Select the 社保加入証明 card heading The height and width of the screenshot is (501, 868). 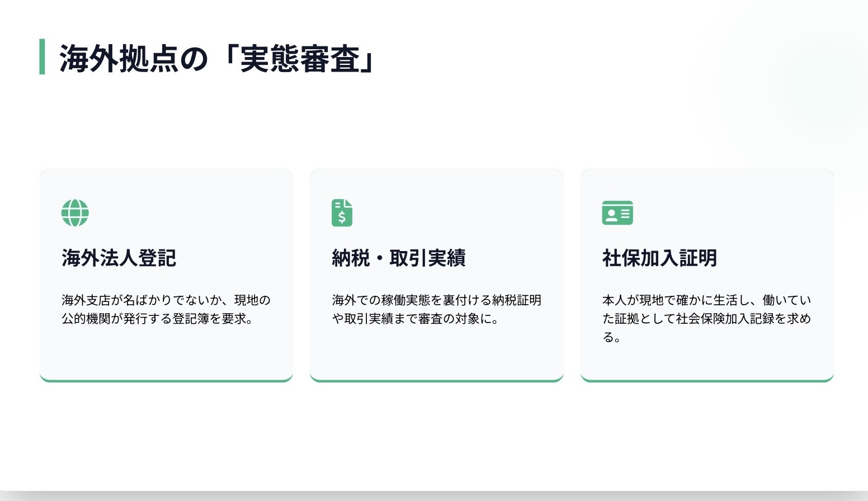point(659,258)
